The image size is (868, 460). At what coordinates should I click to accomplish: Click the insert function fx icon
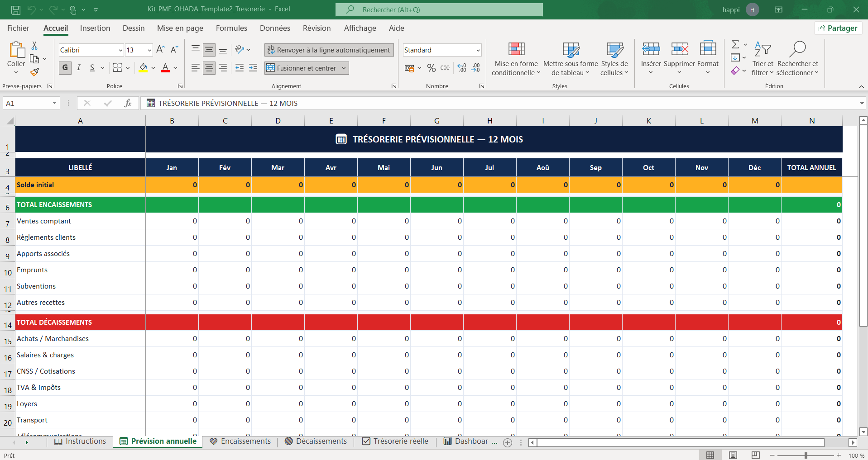point(128,103)
